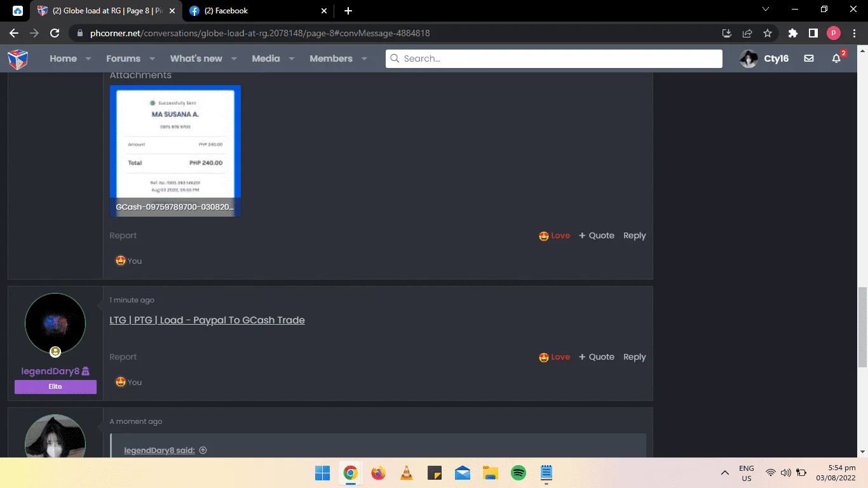Open the Forums nav item
The height and width of the screenshot is (488, 868).
click(123, 58)
